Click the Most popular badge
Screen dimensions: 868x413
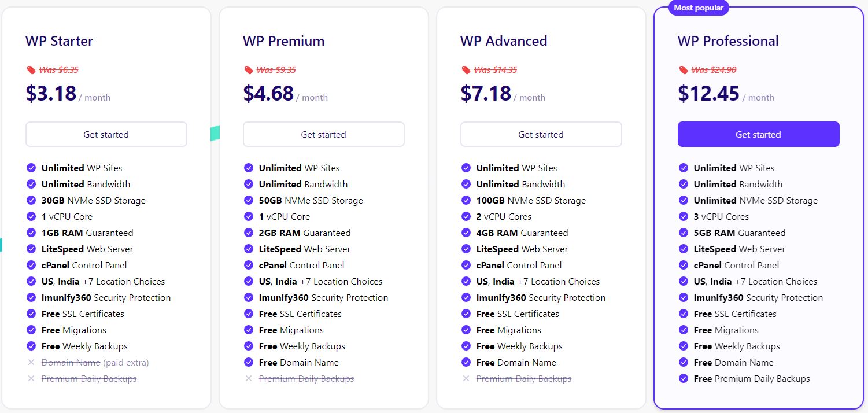(699, 8)
